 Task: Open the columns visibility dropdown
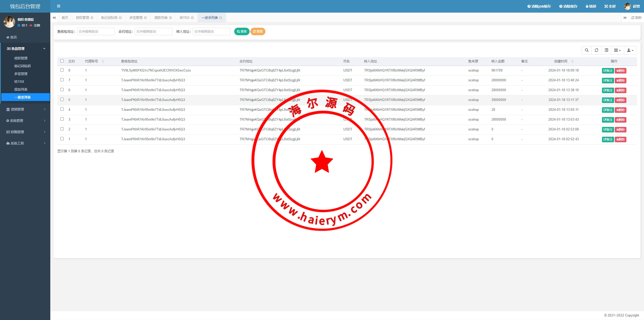click(x=617, y=50)
